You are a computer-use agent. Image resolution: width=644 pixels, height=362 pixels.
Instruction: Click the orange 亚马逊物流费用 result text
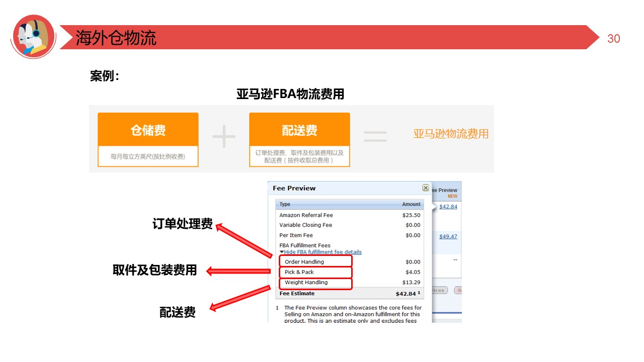tap(451, 134)
